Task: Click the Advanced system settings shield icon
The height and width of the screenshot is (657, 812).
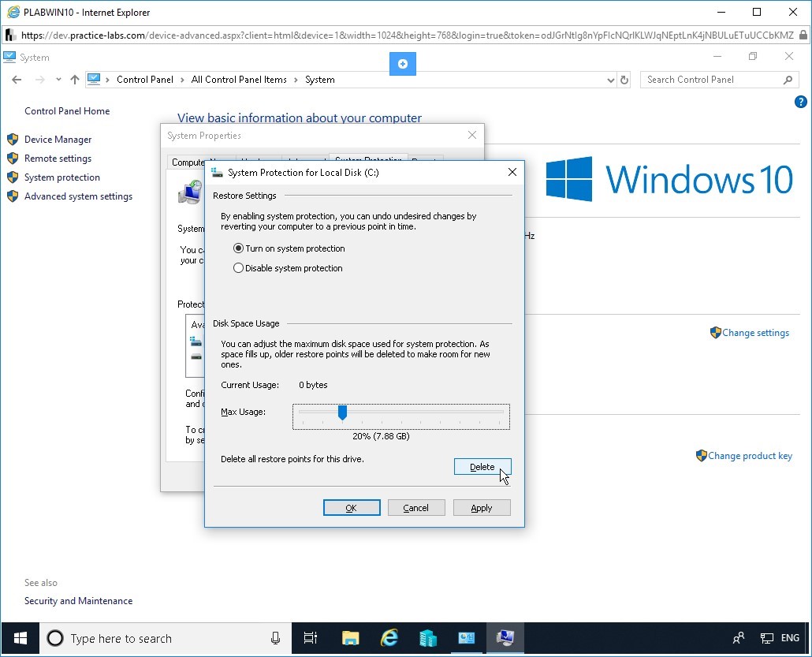Action: click(x=13, y=196)
